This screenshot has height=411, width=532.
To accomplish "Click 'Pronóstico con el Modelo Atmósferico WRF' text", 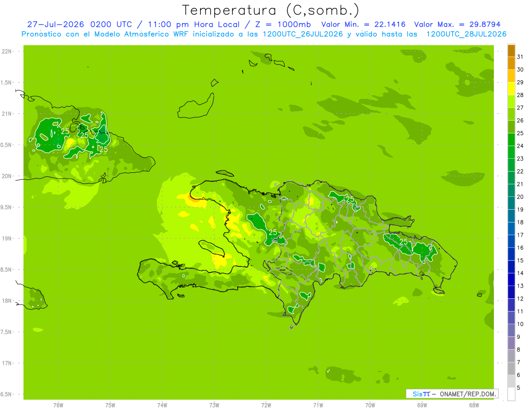I will click(106, 34).
